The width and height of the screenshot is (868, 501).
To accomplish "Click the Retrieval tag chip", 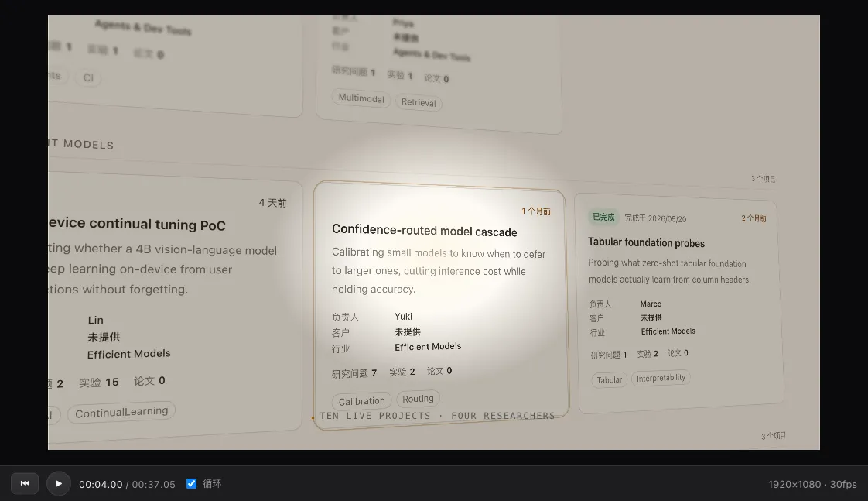I will point(419,102).
